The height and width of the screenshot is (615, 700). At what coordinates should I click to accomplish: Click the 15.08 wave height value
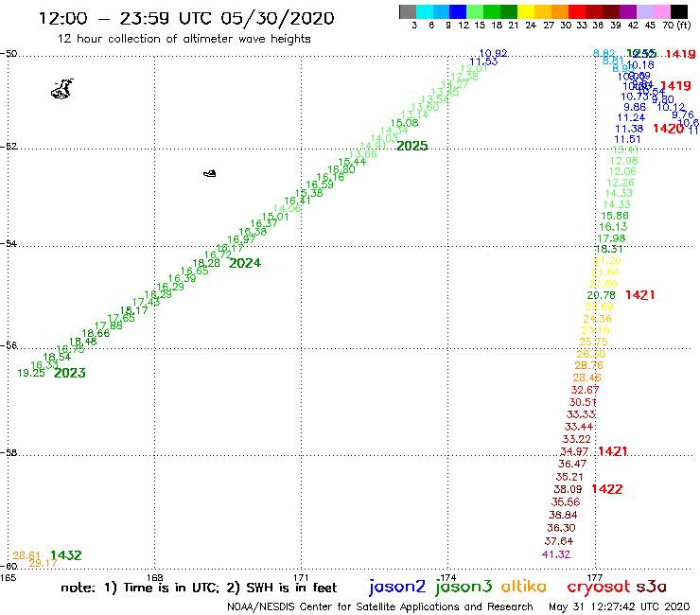point(405,123)
